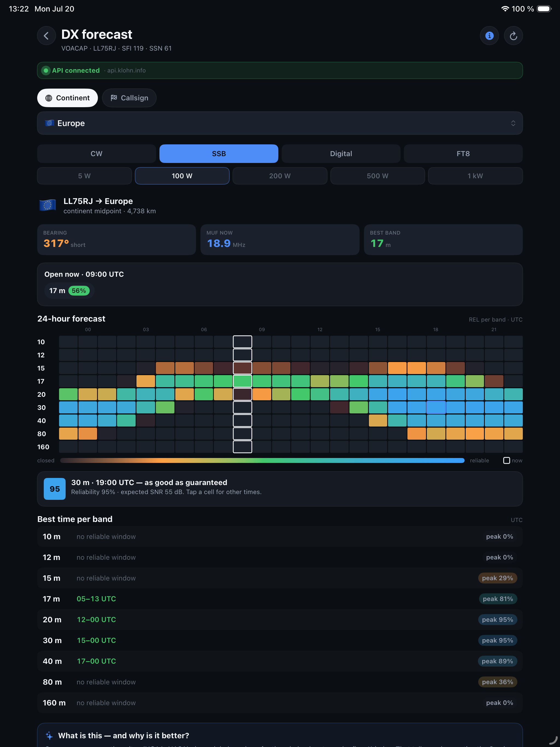560x747 pixels.
Task: Tap the 30 m band label in the grid
Action: [42, 408]
